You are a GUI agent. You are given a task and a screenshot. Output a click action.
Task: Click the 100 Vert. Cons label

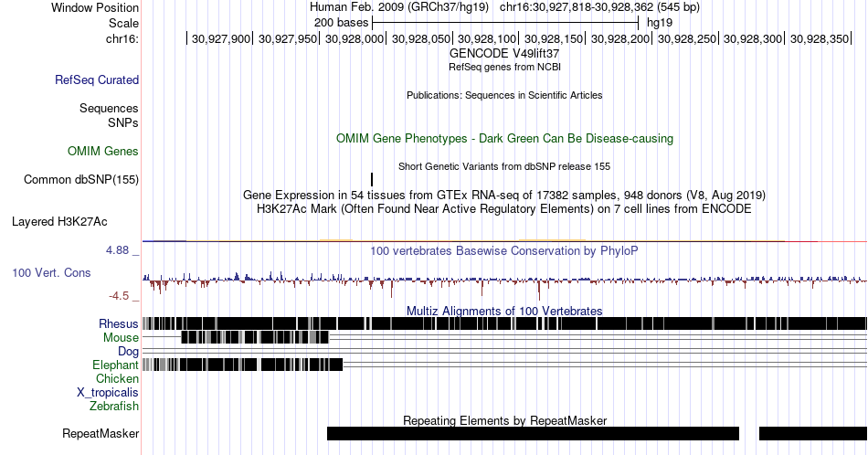click(x=51, y=272)
